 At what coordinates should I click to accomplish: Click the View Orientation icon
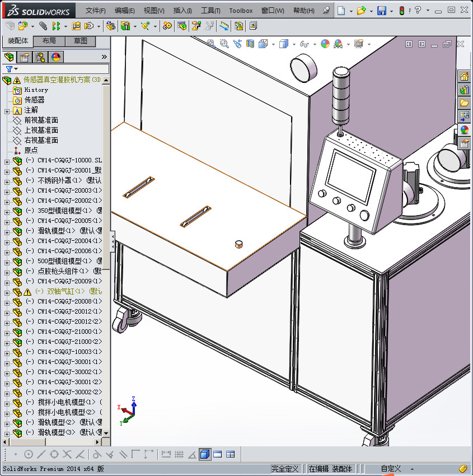pos(263,44)
